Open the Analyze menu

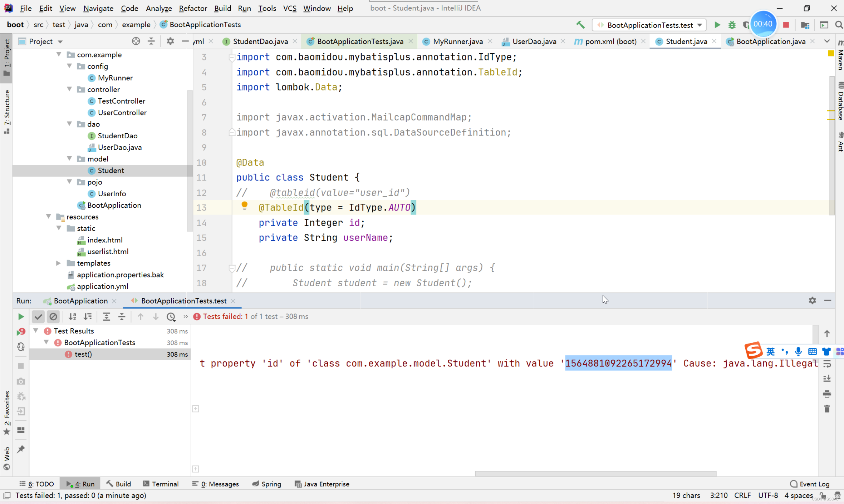[159, 8]
